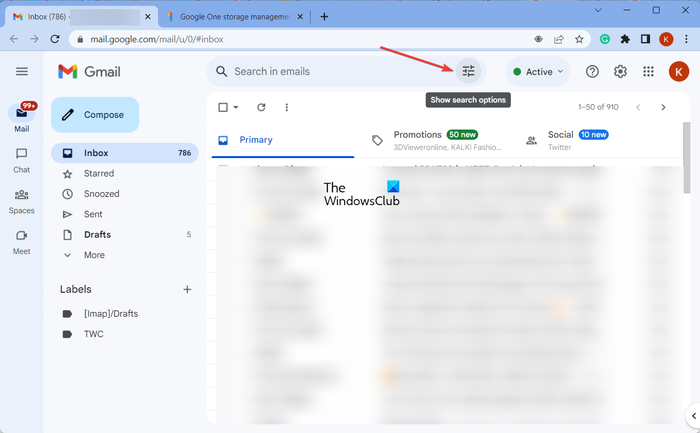Open the More options three-dot menu above inbox

[287, 107]
